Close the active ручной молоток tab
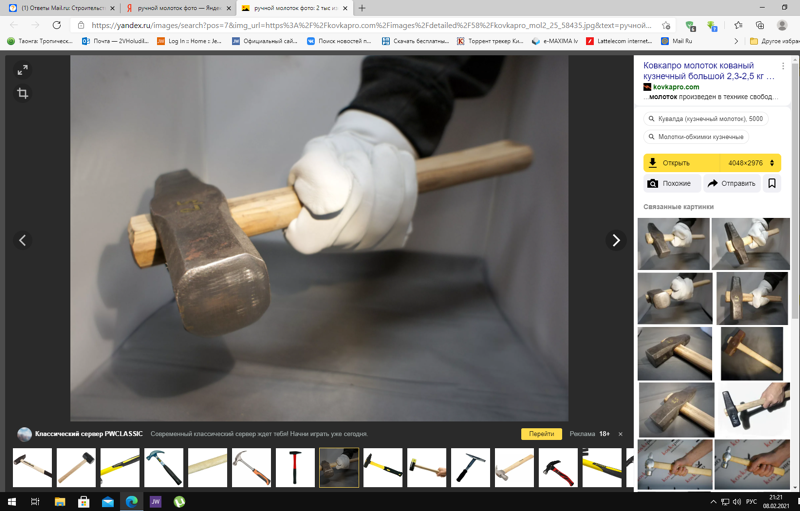Screen dimensions: 800x511 (x=345, y=8)
